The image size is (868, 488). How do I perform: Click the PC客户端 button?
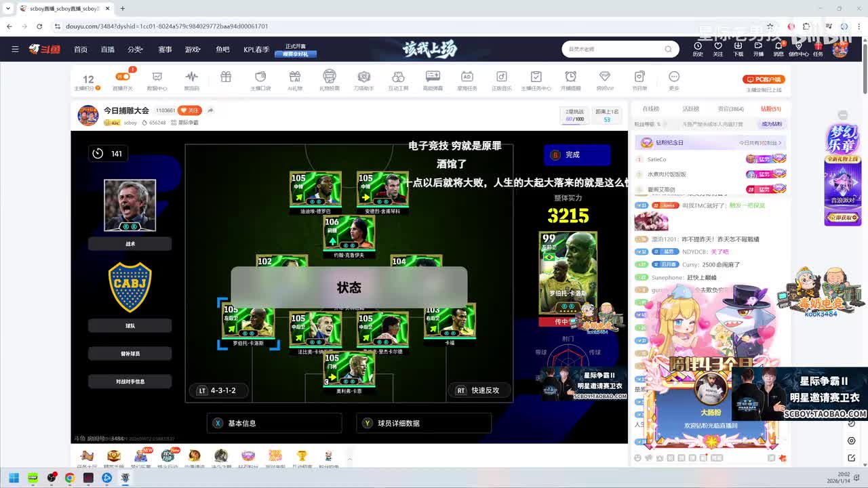coord(764,79)
